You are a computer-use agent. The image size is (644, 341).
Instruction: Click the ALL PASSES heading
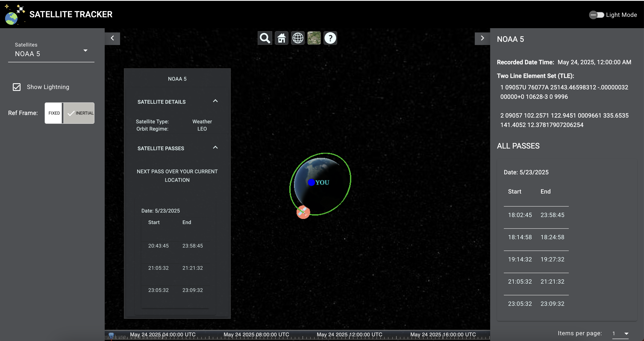(x=518, y=146)
